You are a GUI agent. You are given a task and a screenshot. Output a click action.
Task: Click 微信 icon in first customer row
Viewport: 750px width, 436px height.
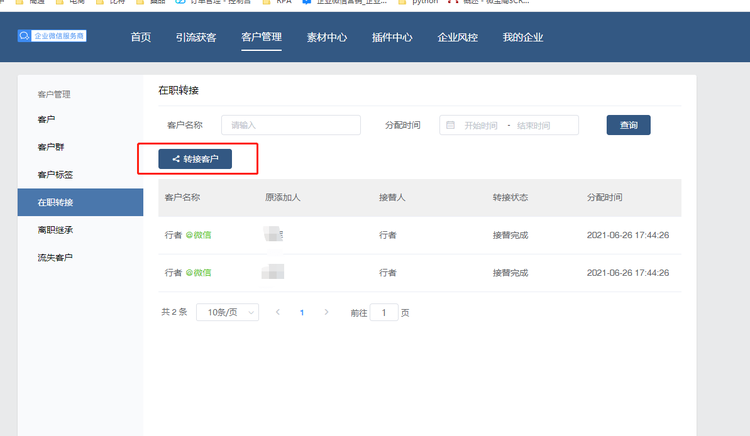click(189, 235)
